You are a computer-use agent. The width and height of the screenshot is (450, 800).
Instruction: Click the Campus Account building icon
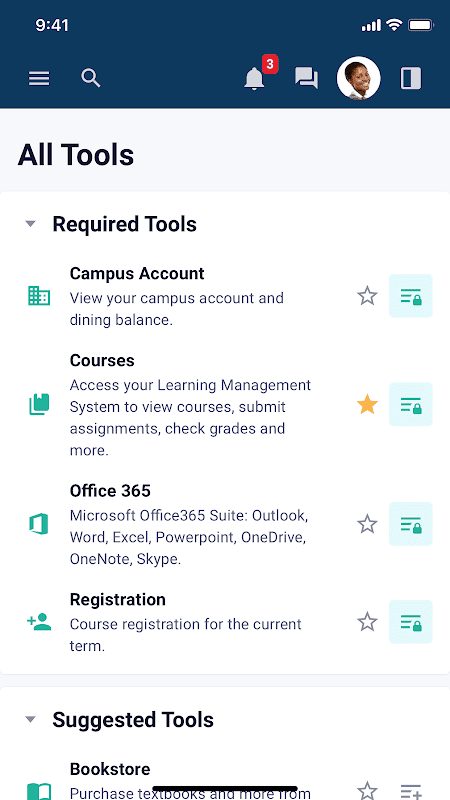pyautogui.click(x=39, y=296)
